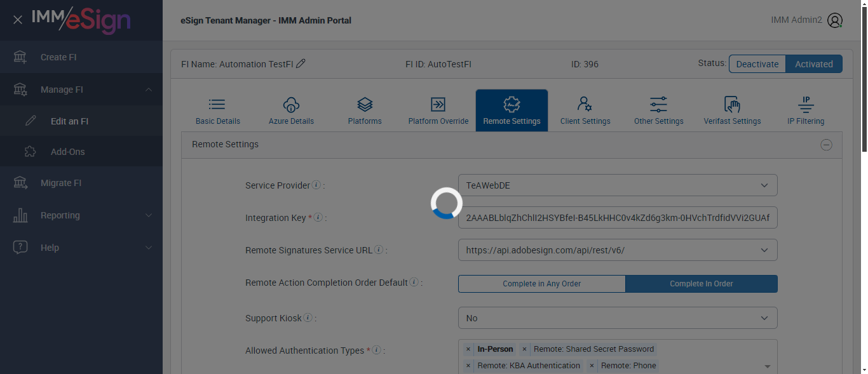The image size is (868, 374).
Task: Show info for Service Provider field
Action: pyautogui.click(x=316, y=185)
